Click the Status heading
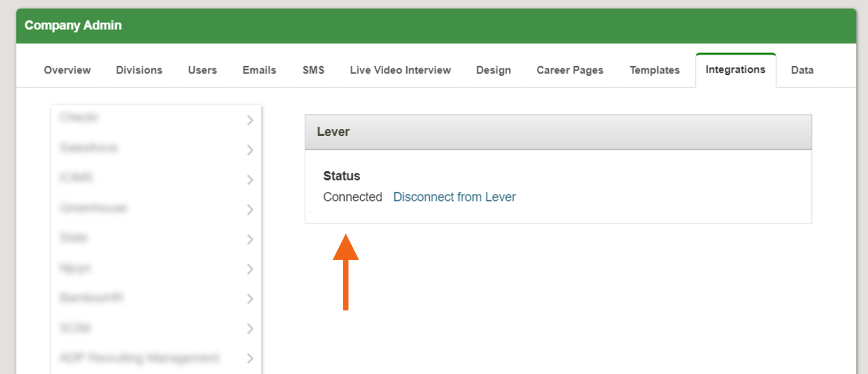The image size is (868, 374). point(342,176)
